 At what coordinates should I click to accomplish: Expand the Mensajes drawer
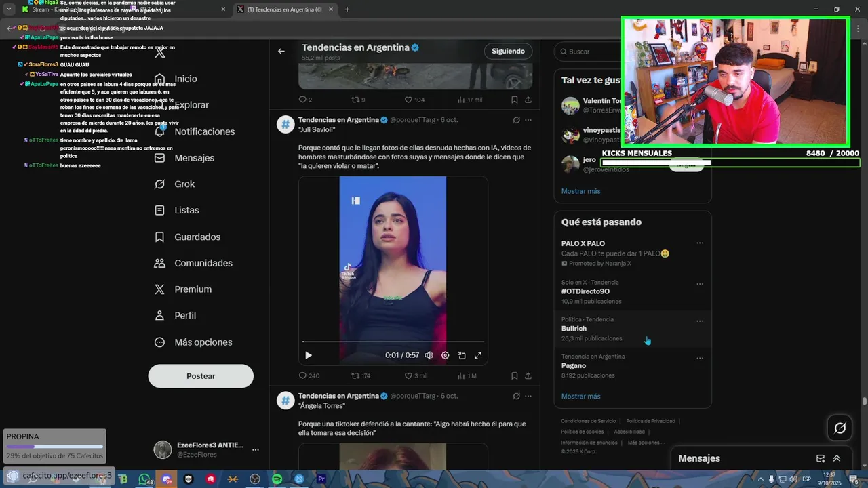[837, 458]
